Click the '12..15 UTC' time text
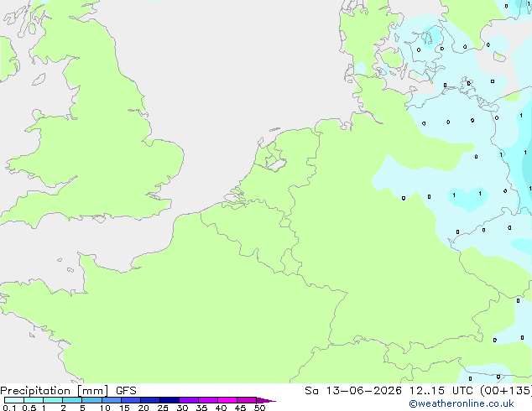This screenshot has width=532, height=411. click(x=441, y=391)
